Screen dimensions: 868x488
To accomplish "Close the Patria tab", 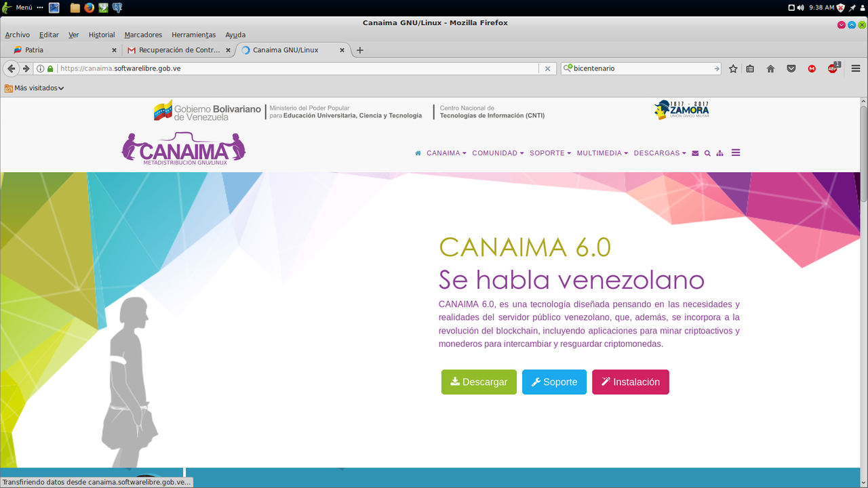I will tap(114, 50).
